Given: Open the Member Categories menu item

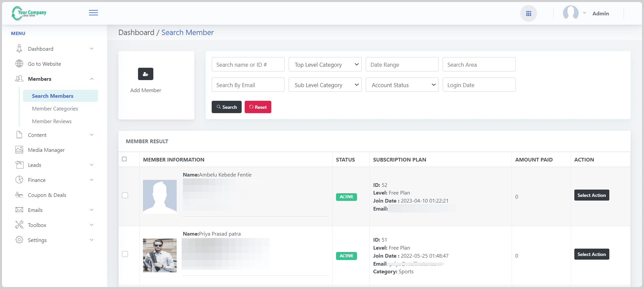Looking at the screenshot, I should tap(55, 109).
